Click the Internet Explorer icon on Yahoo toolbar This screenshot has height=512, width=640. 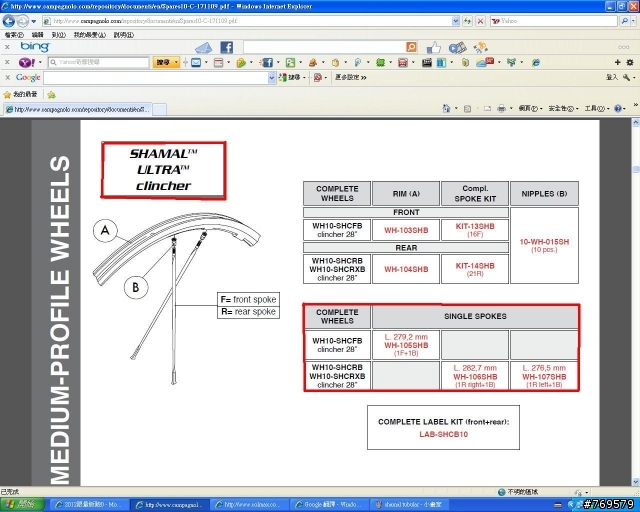tap(536, 62)
